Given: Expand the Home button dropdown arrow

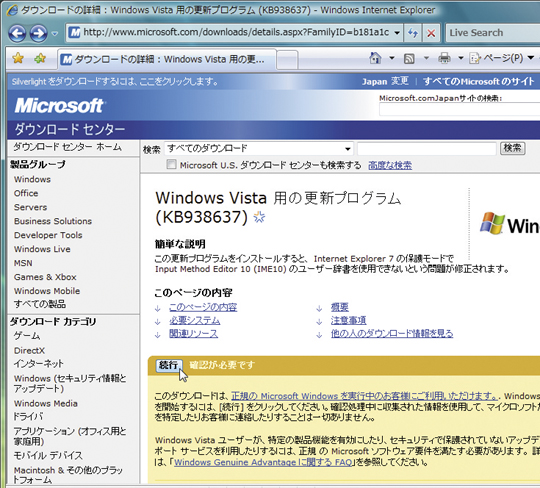Looking at the screenshot, I should (392, 58).
